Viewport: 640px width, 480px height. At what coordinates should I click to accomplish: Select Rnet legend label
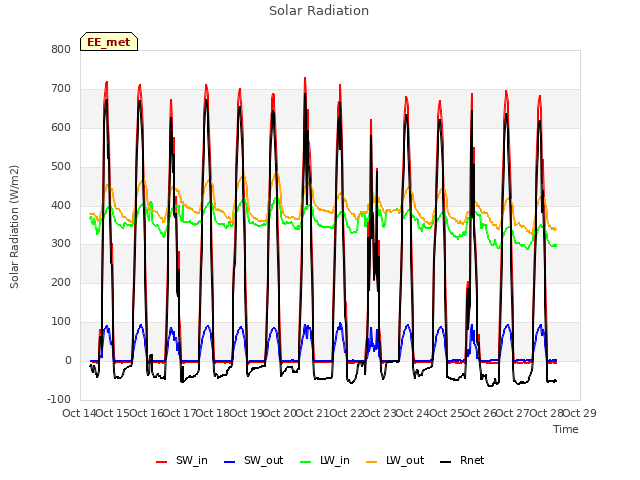coord(472,460)
